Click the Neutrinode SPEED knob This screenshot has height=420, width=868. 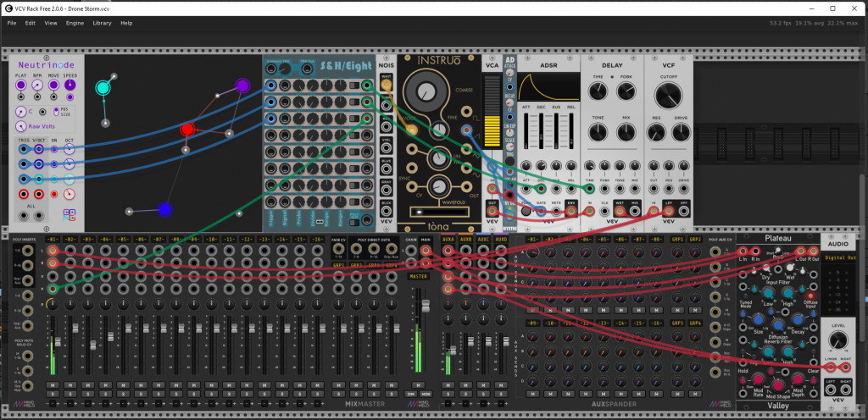pyautogui.click(x=70, y=86)
